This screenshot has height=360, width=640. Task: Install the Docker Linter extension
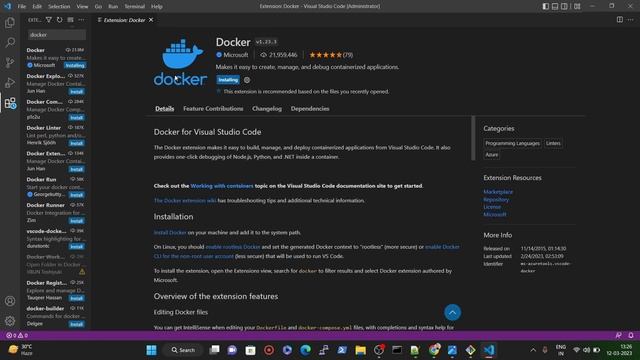[x=77, y=143]
